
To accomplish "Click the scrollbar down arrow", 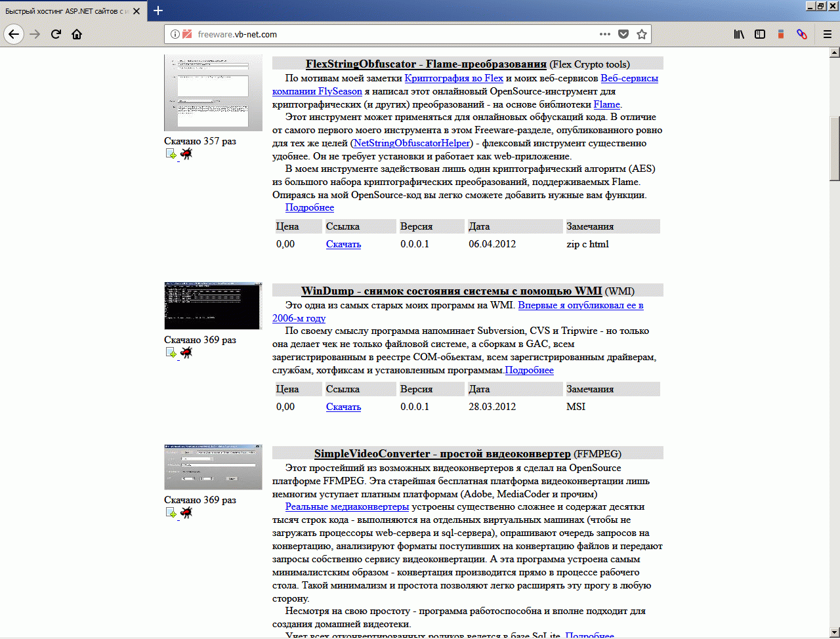I will click(x=835, y=634).
